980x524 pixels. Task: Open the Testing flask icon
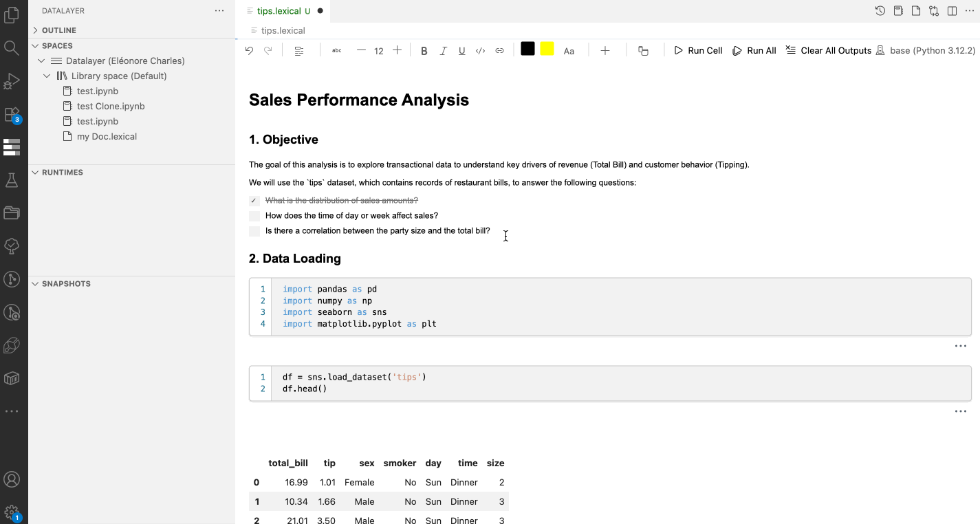point(12,180)
